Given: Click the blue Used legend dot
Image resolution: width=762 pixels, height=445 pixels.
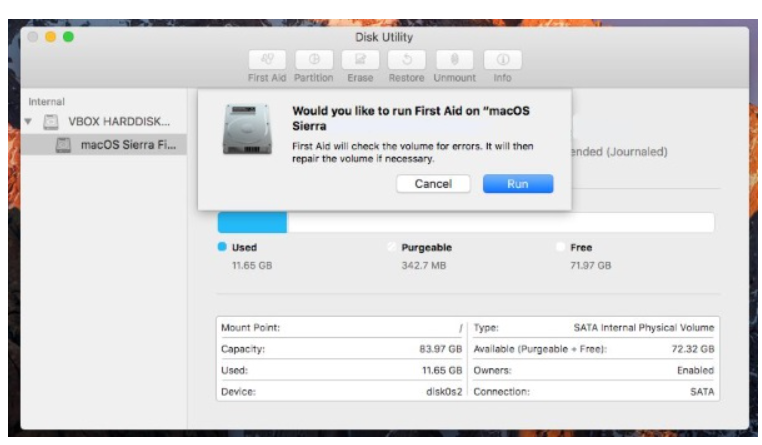Looking at the screenshot, I should point(222,247).
